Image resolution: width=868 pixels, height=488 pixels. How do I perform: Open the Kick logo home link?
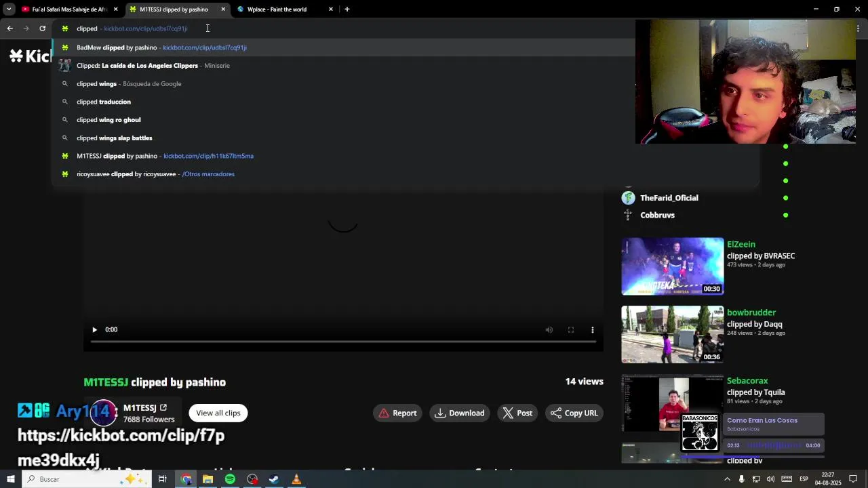[x=30, y=56]
